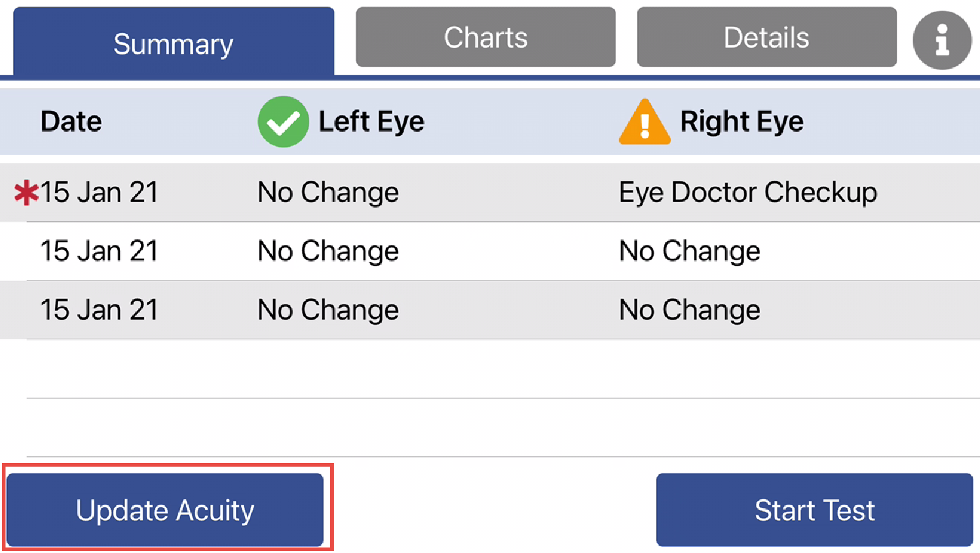Click No Change under Right Eye second row
Screen dimensions: 980x553
tap(689, 250)
